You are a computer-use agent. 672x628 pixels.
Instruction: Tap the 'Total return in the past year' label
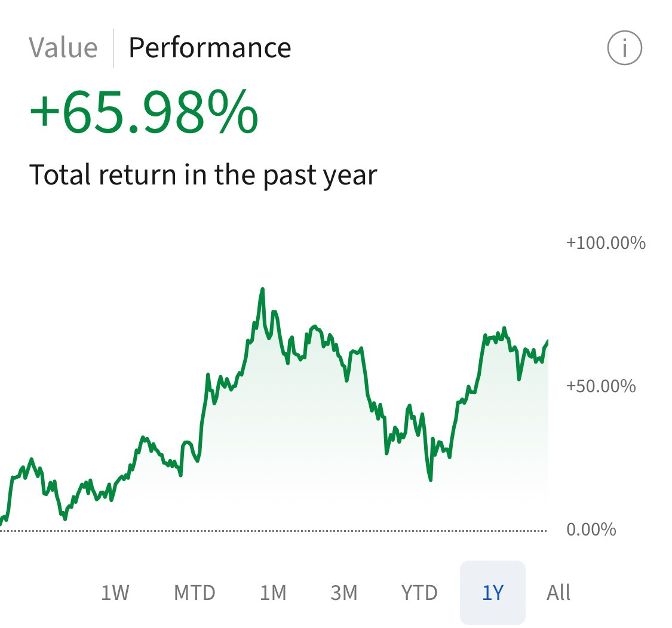[x=203, y=175]
